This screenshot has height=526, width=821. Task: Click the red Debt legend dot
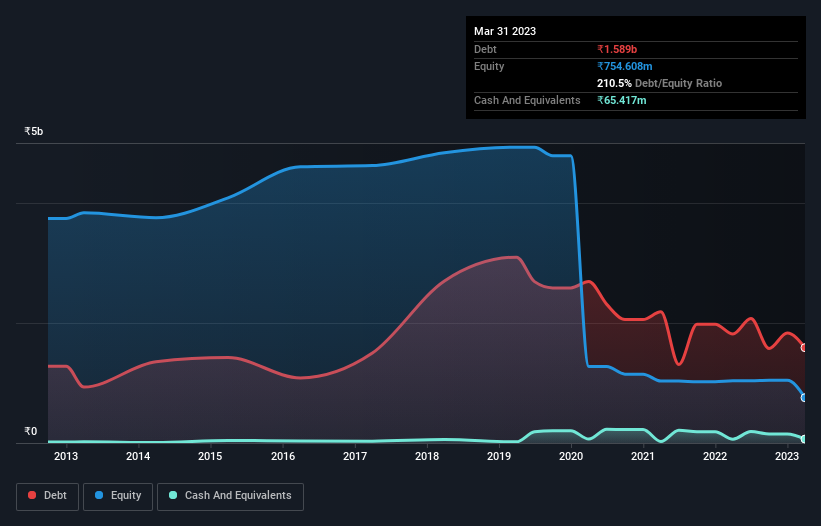coord(32,495)
